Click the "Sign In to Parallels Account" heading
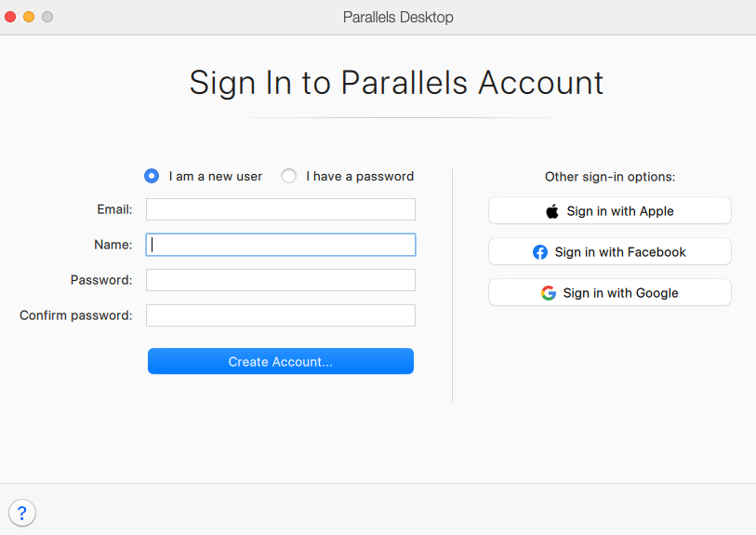Image resolution: width=756 pixels, height=535 pixels. coord(396,83)
